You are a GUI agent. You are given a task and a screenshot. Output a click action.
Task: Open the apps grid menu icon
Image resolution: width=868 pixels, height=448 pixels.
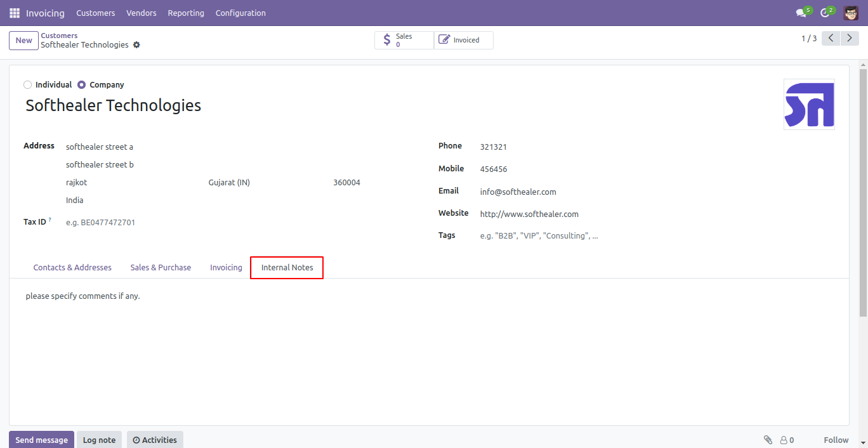(15, 13)
